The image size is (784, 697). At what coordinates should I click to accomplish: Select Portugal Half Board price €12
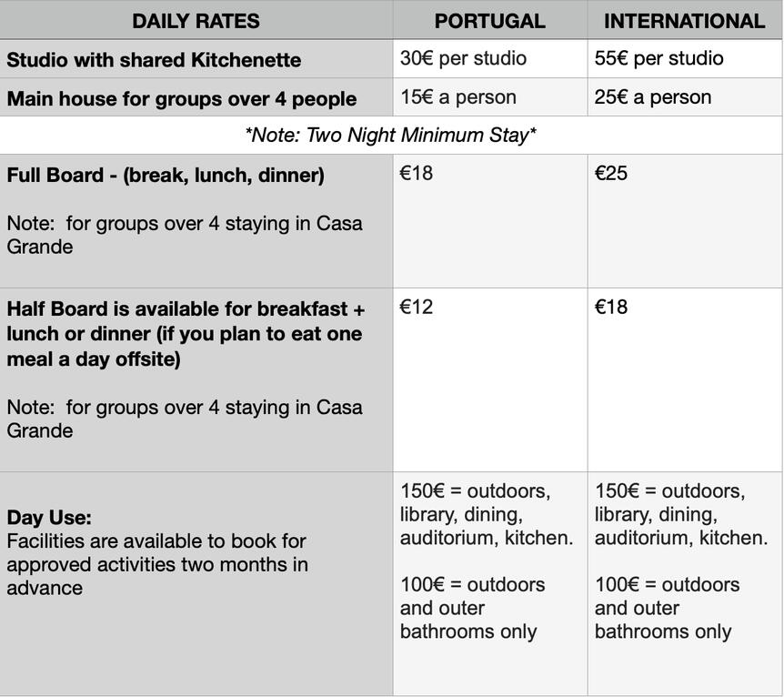[417, 308]
